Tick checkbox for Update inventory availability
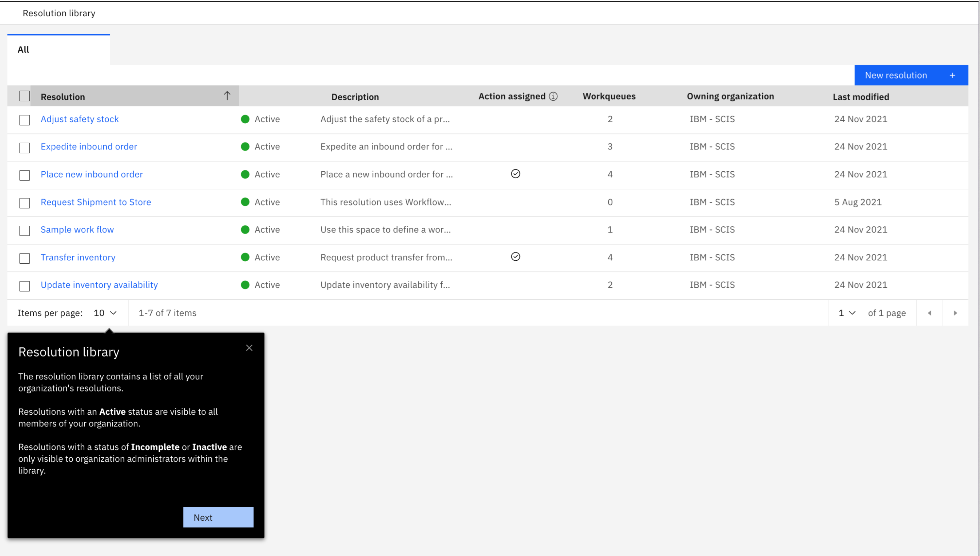Image resolution: width=980 pixels, height=556 pixels. (x=25, y=286)
